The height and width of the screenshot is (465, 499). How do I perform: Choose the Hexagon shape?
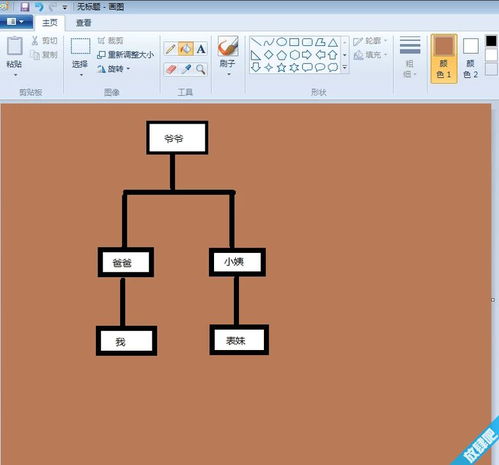[x=295, y=55]
